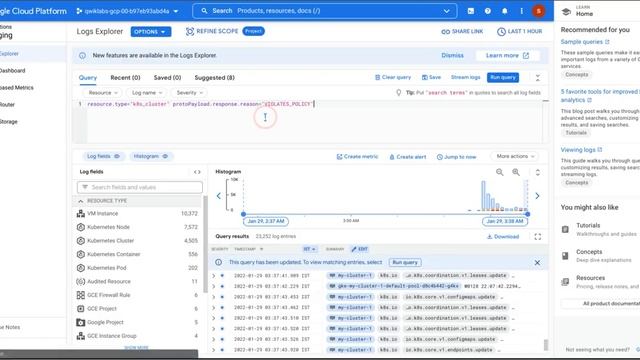Zoom out the histogram
This screenshot has height=360, width=640.
[x=500, y=172]
